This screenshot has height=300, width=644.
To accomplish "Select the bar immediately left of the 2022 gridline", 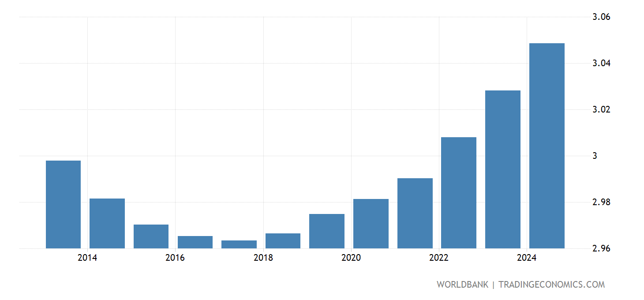I will (x=415, y=213).
